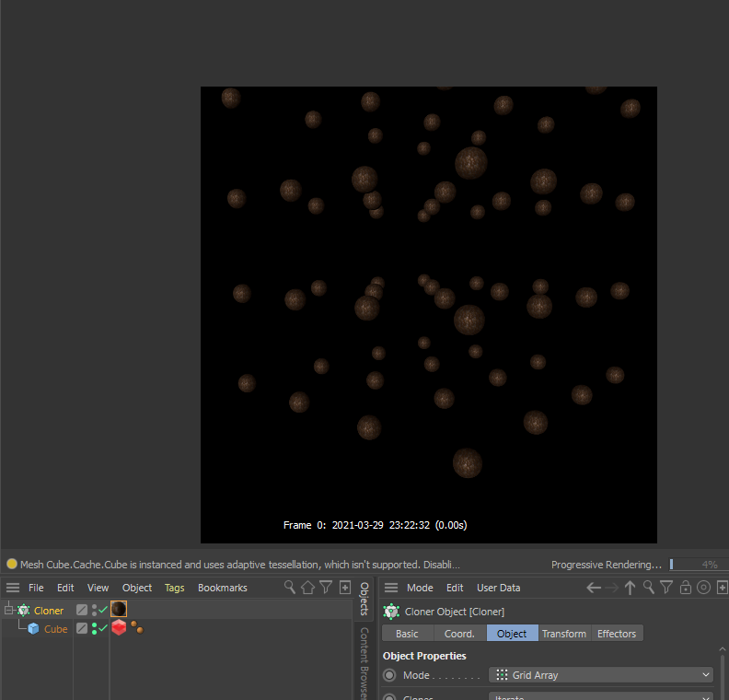Click the filter funnel in Object Manager
This screenshot has height=700, width=729.
326,588
